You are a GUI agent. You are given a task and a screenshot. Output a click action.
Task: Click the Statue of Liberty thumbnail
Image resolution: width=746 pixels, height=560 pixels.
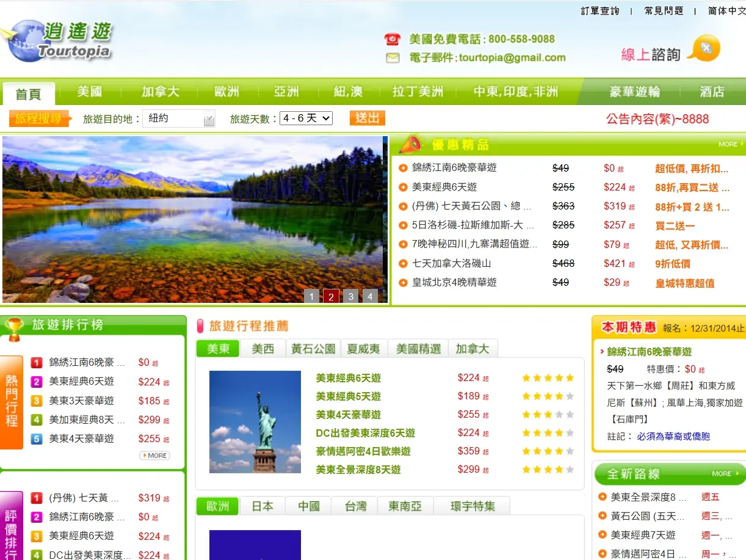point(255,421)
